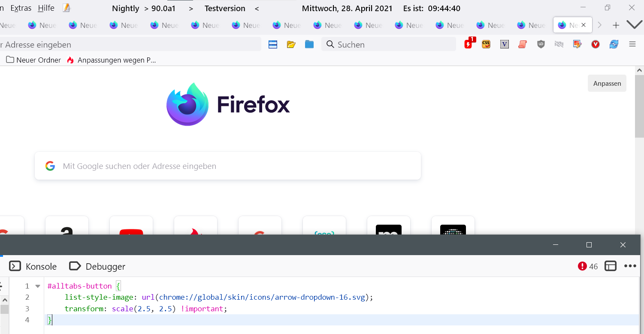644x334 pixels.
Task: Click the blue striped list icon in navigation bar
Action: [x=273, y=44]
